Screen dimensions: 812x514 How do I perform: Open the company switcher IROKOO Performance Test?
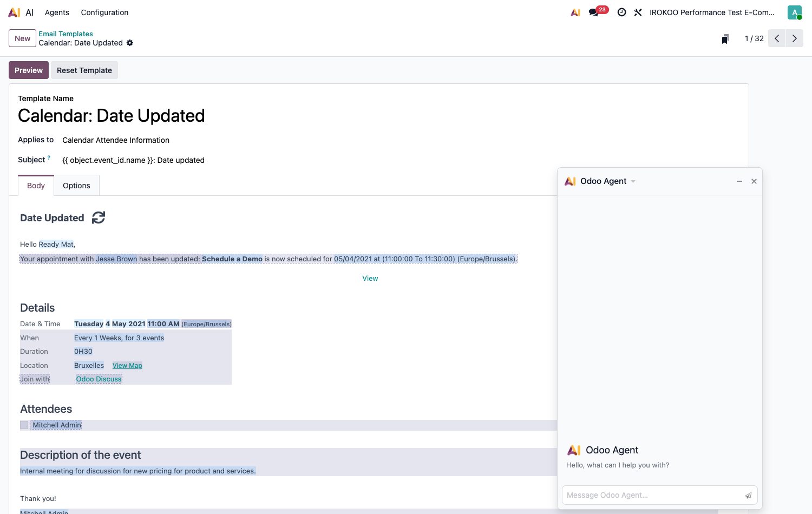click(712, 12)
